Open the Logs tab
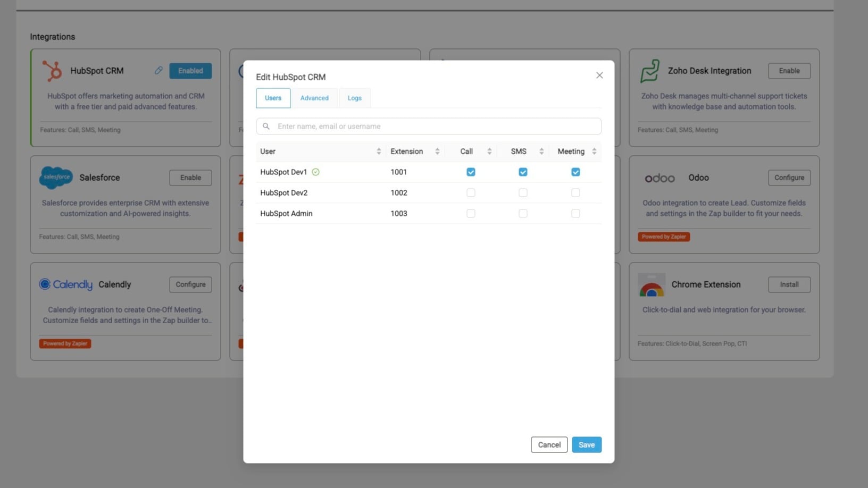Viewport: 868px width, 488px height. 355,98
